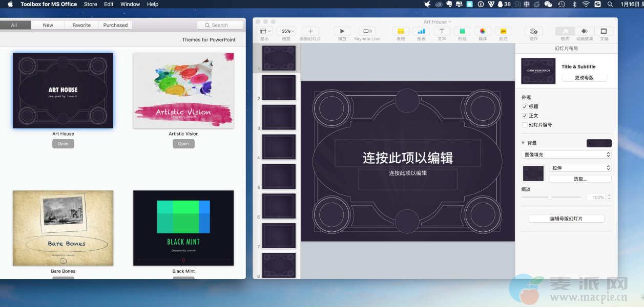Open the 拉伸 image scaling dropdown
The height and width of the screenshot is (307, 644).
pos(580,168)
